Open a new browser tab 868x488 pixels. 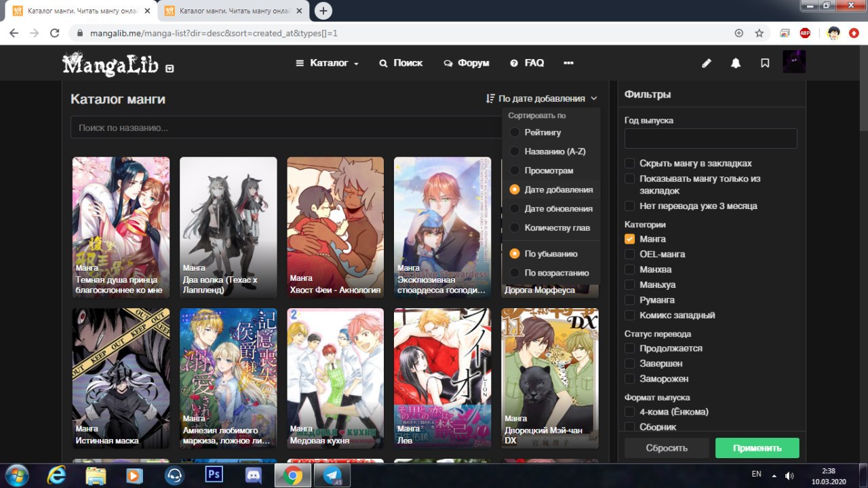[323, 11]
